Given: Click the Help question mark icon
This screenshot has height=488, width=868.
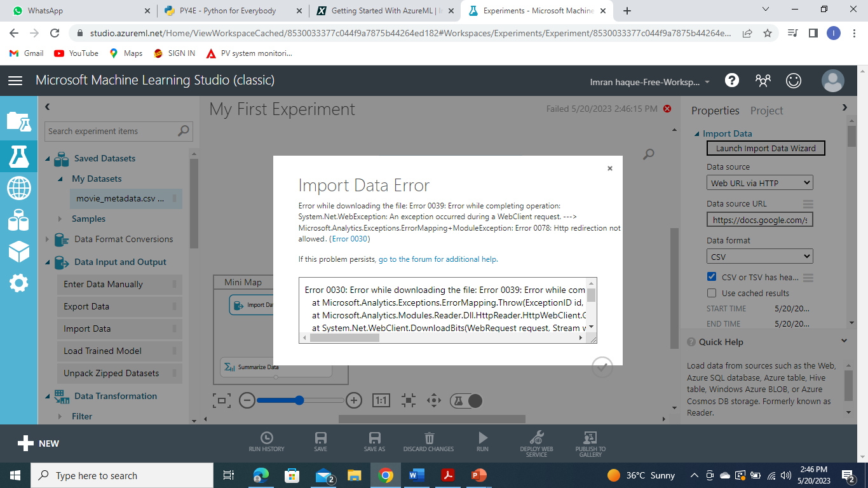Looking at the screenshot, I should pyautogui.click(x=732, y=80).
